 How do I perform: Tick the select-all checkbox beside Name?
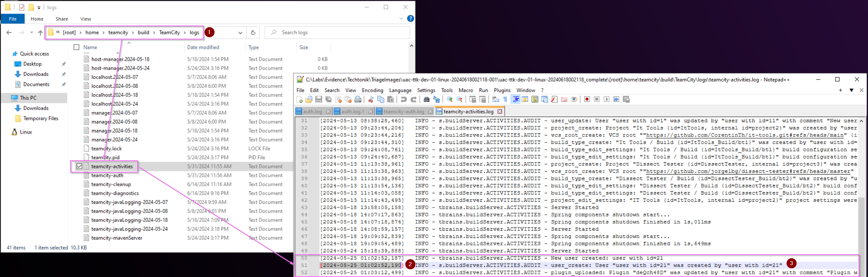coord(77,47)
